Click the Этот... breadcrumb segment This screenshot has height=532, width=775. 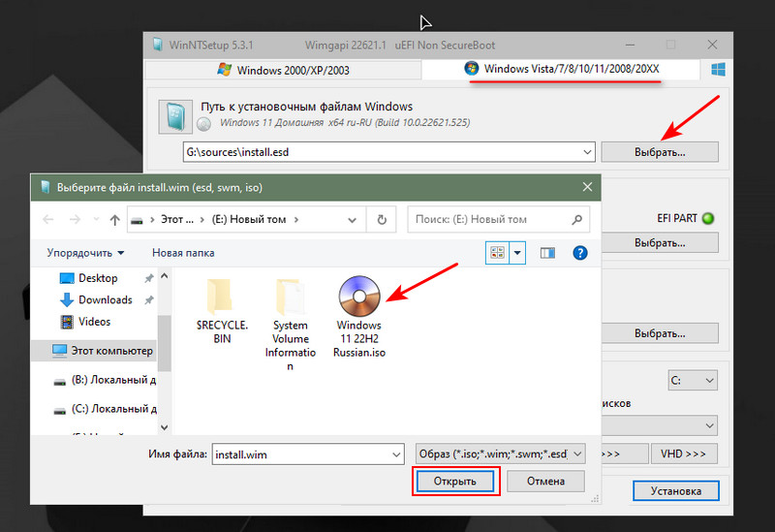coord(177,220)
